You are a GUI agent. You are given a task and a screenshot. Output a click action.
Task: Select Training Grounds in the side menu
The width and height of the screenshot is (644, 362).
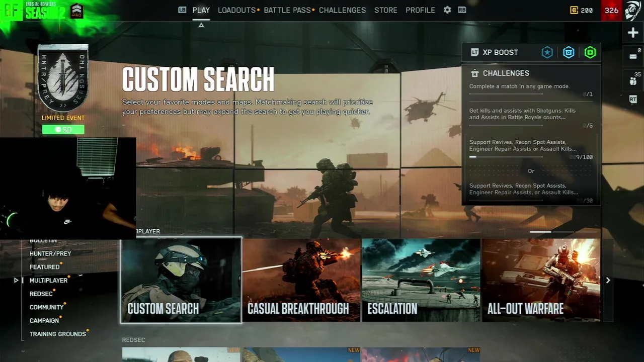pyautogui.click(x=58, y=334)
